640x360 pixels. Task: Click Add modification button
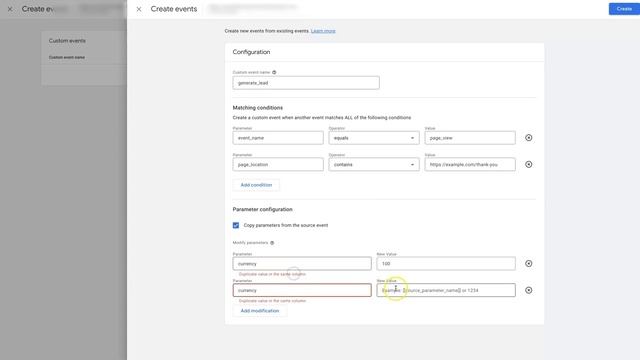pos(260,311)
